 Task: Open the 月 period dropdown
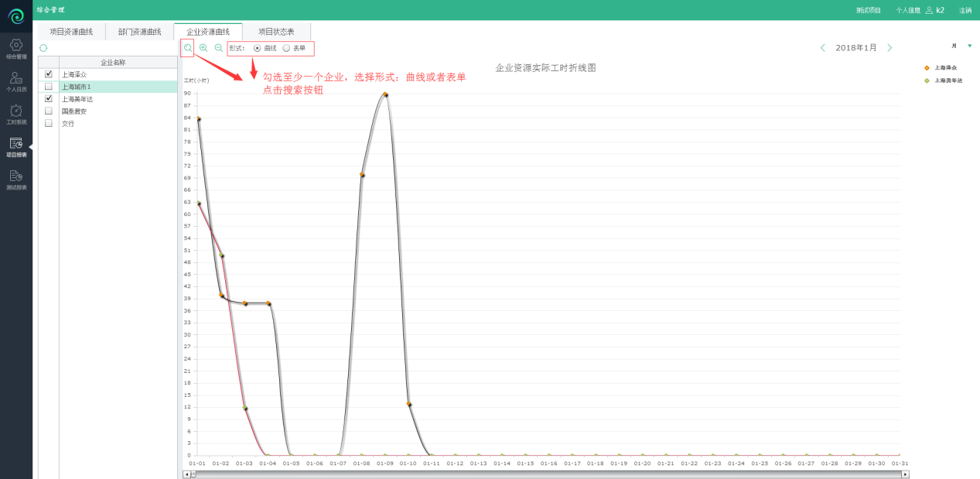pyautogui.click(x=969, y=46)
